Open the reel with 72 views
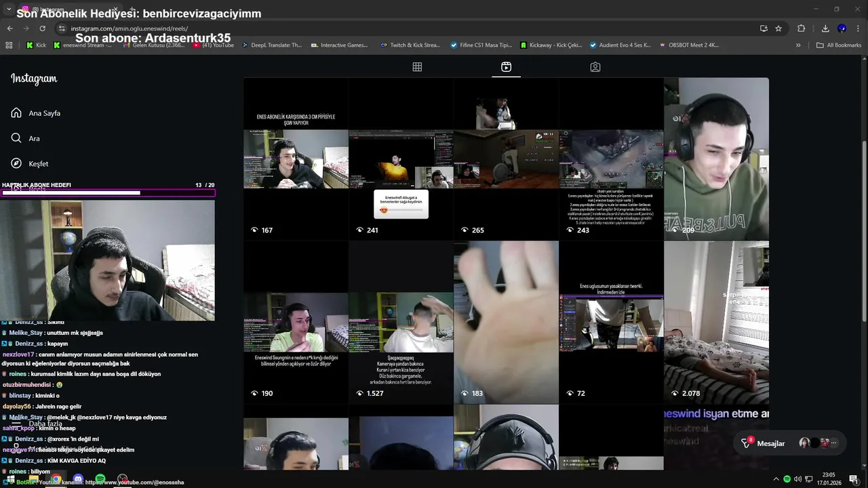The image size is (868, 488). pyautogui.click(x=611, y=322)
